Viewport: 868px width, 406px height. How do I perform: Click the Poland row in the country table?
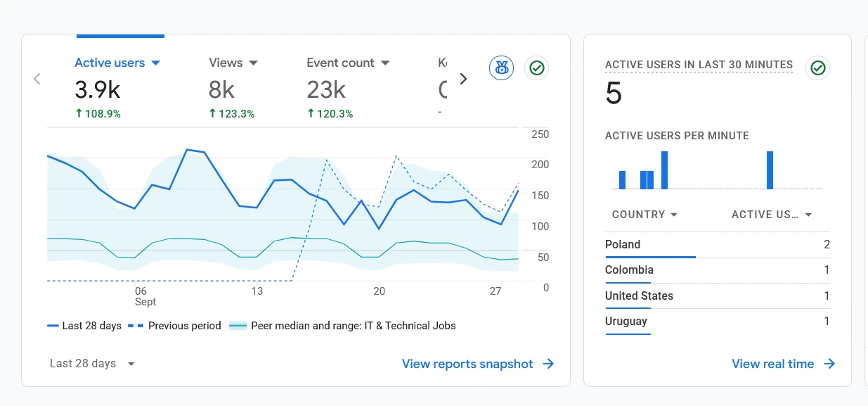pos(717,245)
